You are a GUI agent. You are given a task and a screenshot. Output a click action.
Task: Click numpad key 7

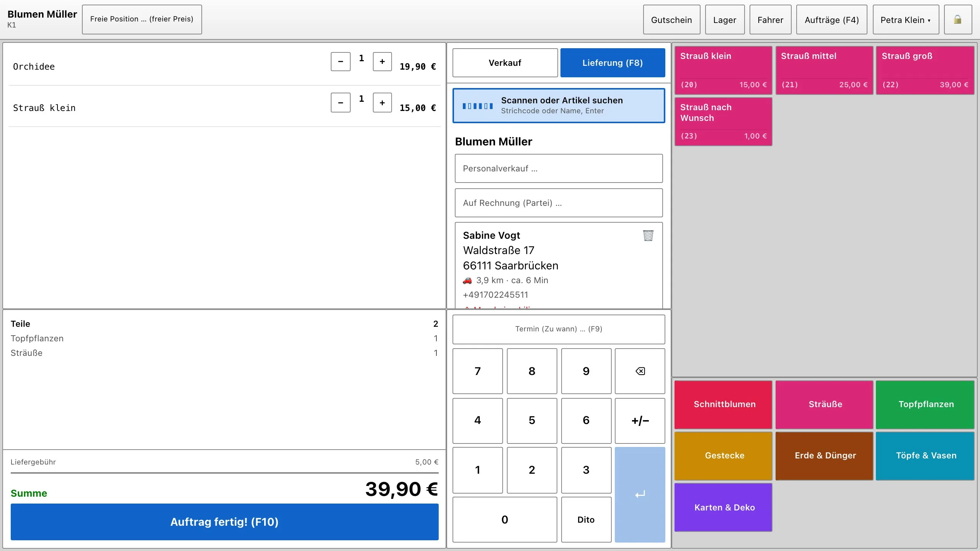point(477,371)
